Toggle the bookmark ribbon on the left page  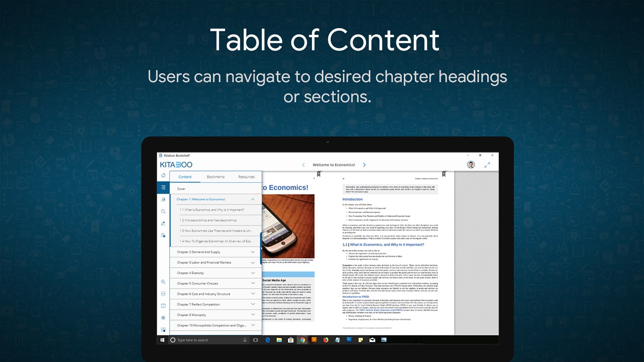(319, 173)
